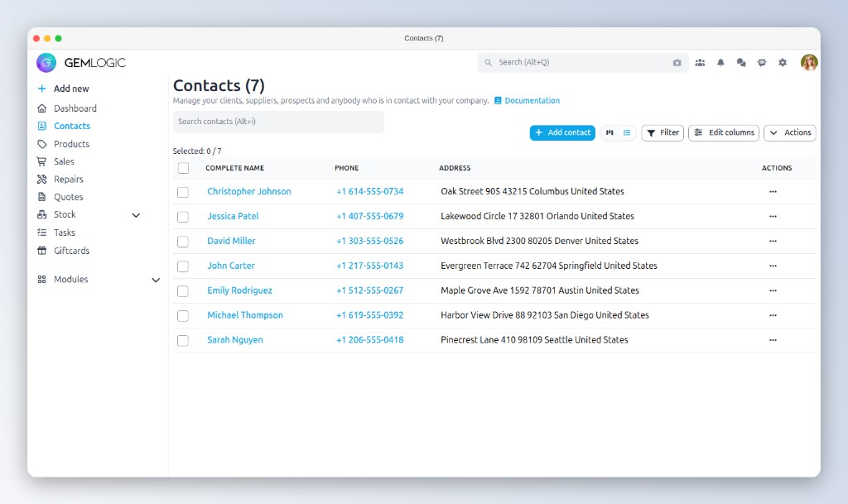Focus the Search contacts input field
Image resolution: width=848 pixels, height=504 pixels.
tap(278, 122)
